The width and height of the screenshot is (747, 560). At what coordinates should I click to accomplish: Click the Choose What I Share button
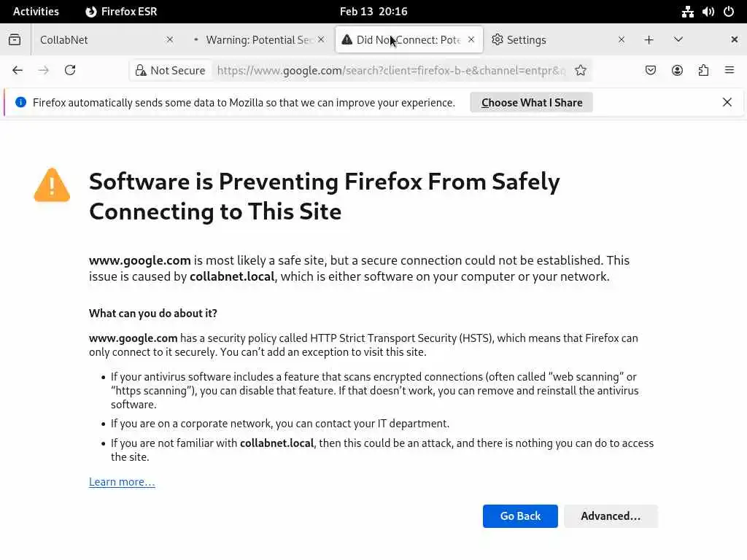tap(532, 103)
